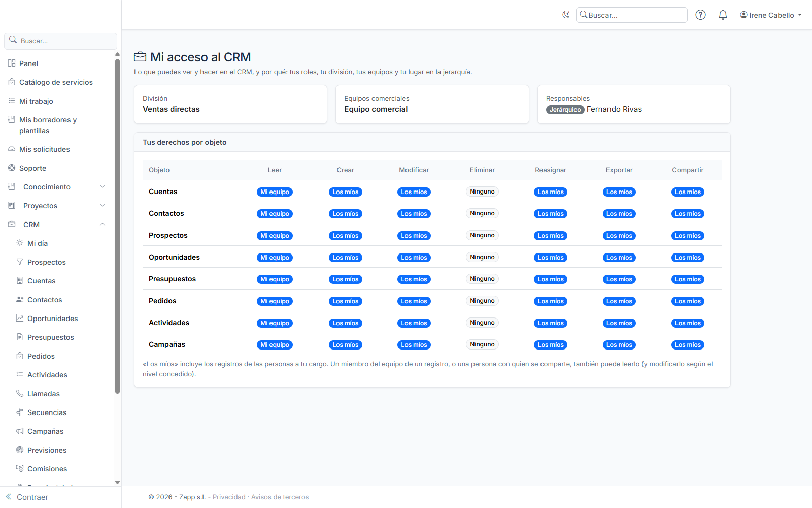Viewport: 812px width, 508px height.
Task: Open notifications bell icon
Action: [x=723, y=15]
